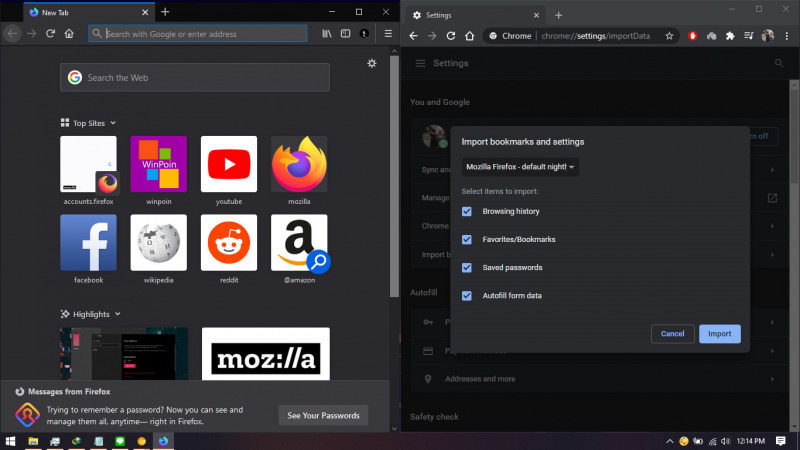Click search icon in Chrome Settings
Image resolution: width=800 pixels, height=450 pixels.
(779, 63)
